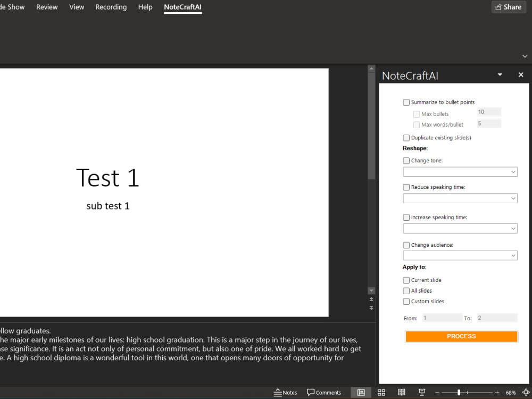Screen dimensions: 532x399
Task: Open the Recording ribbon tab
Action: (111, 7)
